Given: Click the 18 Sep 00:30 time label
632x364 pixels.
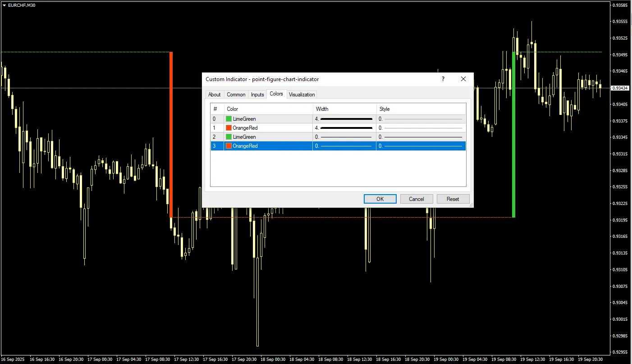Looking at the screenshot, I should [273, 359].
